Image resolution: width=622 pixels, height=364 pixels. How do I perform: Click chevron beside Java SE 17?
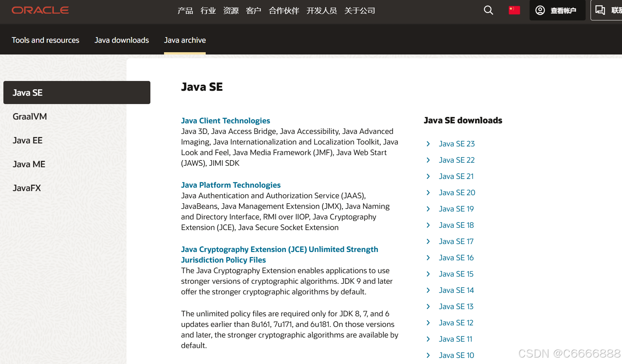[x=428, y=241]
